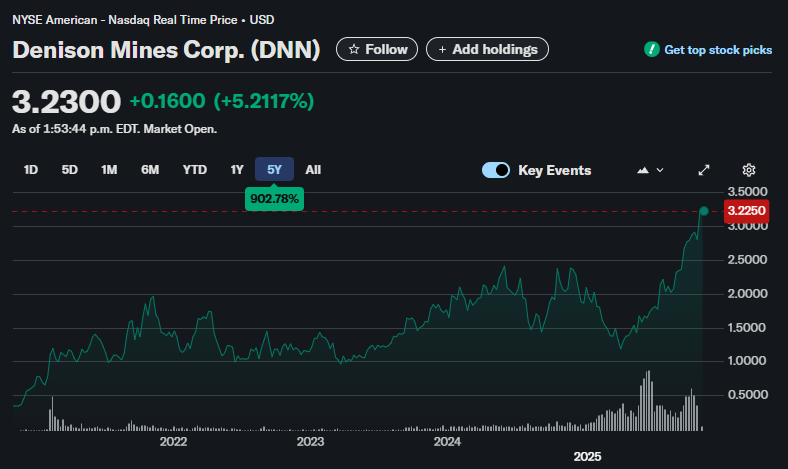Click the 2024 axis label
The image size is (788, 469).
tap(447, 442)
